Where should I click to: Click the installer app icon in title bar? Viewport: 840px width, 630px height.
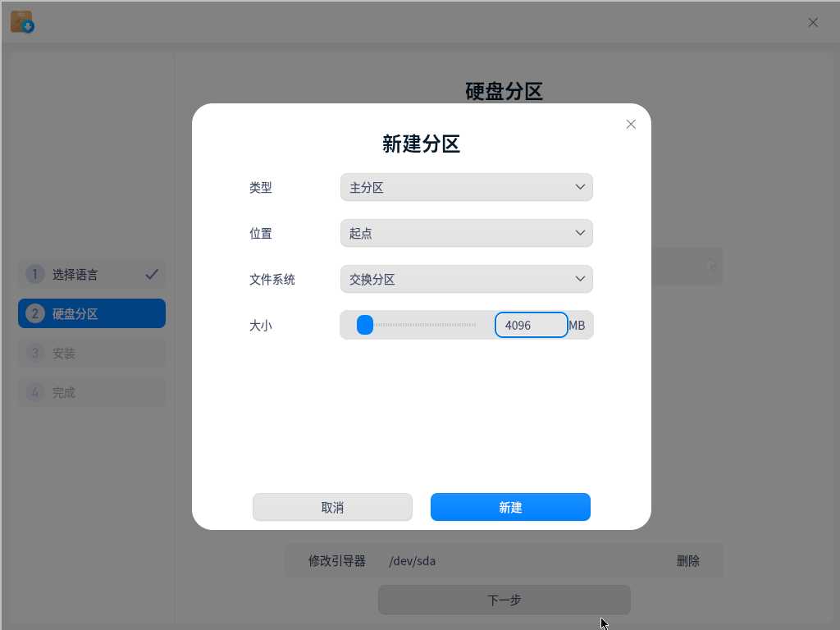tap(22, 22)
